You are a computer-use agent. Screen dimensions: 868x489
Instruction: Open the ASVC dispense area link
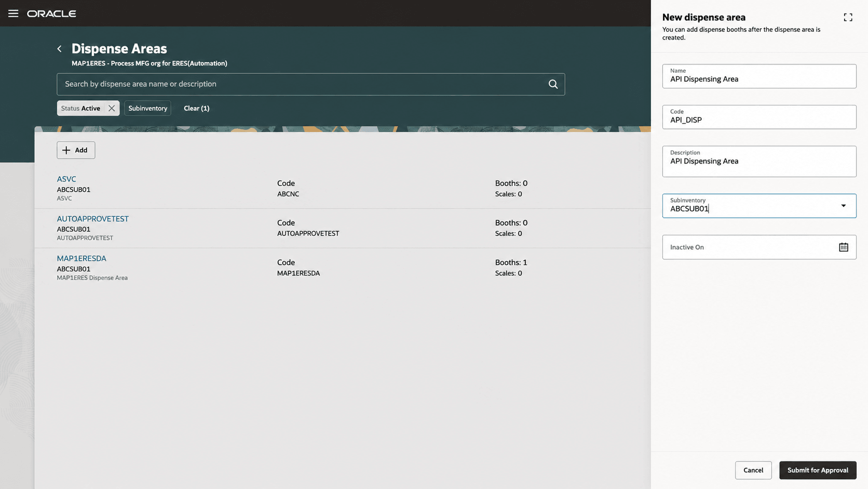[x=66, y=179]
